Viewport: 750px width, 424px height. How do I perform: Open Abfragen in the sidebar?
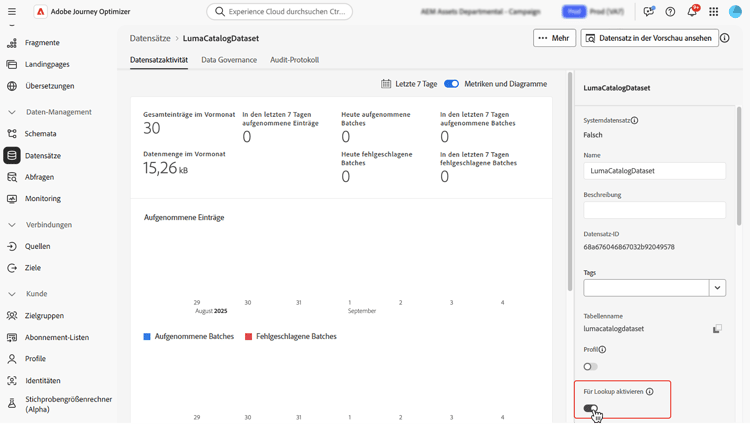(x=40, y=177)
